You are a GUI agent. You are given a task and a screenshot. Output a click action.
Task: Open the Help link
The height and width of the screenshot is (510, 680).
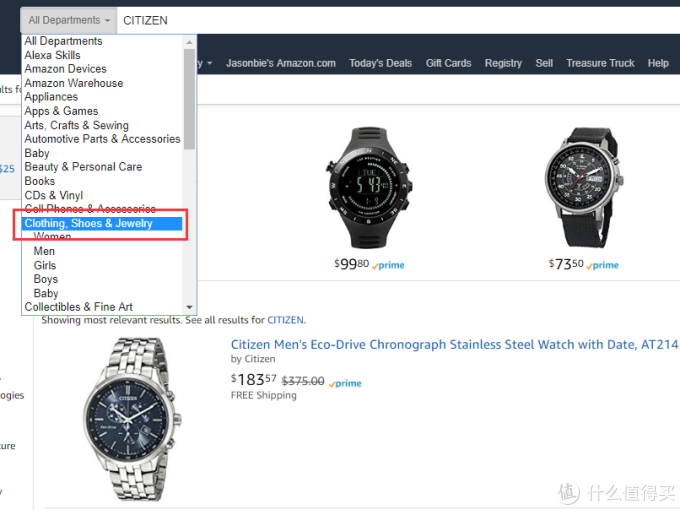click(658, 63)
